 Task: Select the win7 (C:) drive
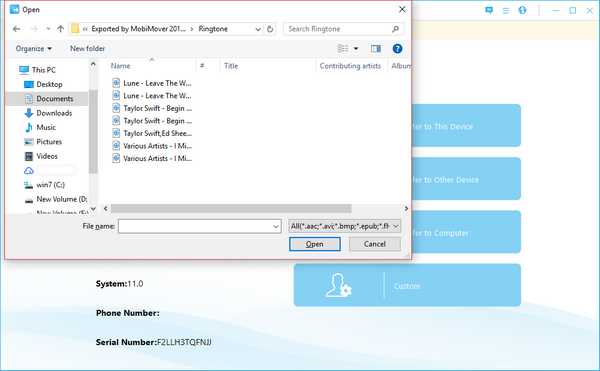(44, 185)
